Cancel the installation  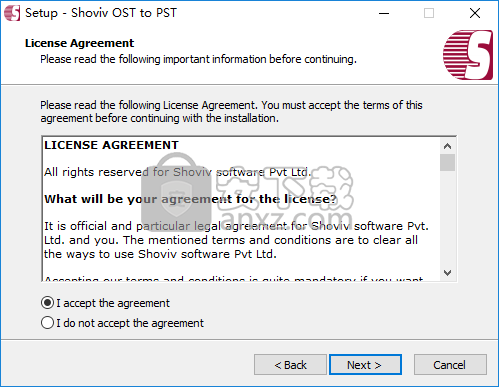click(450, 365)
